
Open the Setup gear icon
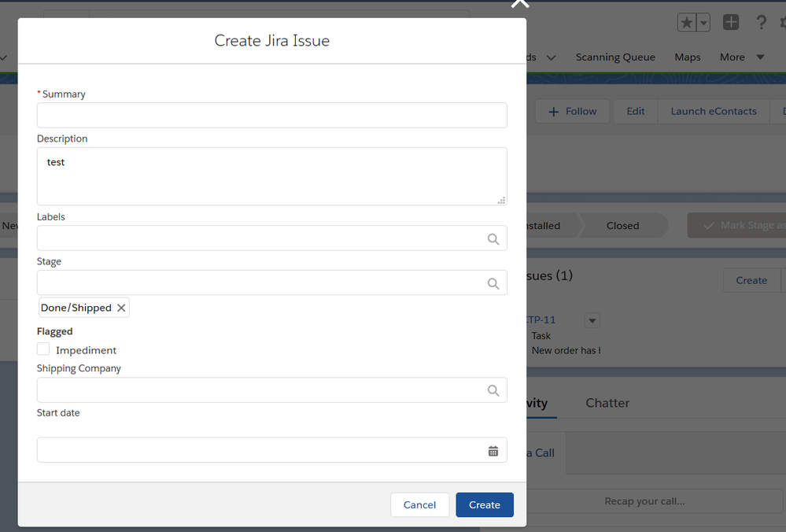pyautogui.click(x=782, y=22)
